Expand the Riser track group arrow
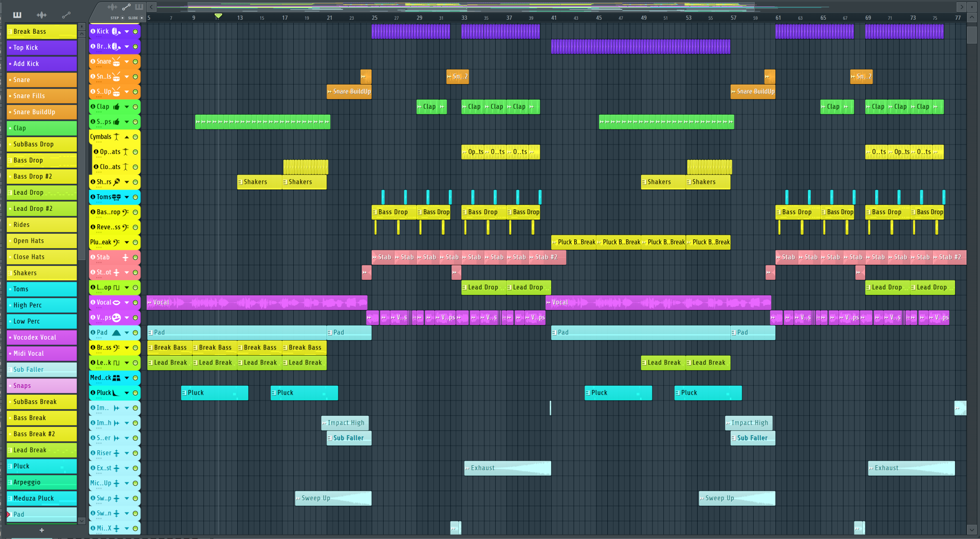Viewport: 980px width, 539px height. [127, 453]
